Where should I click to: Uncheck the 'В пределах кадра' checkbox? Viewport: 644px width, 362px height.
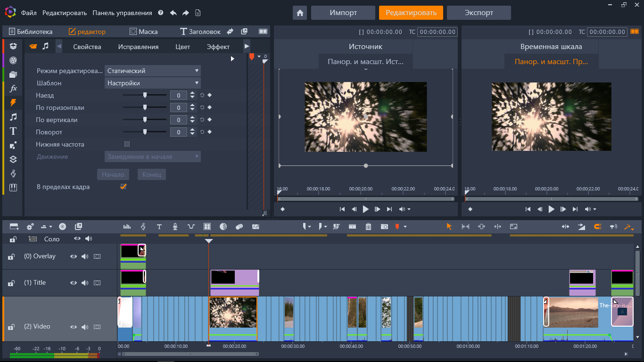tap(124, 187)
